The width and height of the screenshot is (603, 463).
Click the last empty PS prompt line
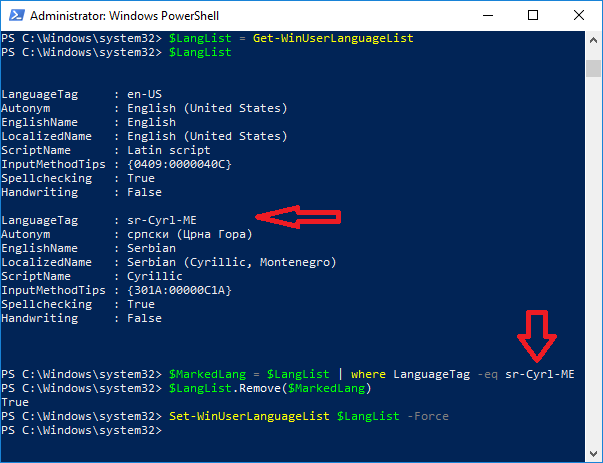82,430
